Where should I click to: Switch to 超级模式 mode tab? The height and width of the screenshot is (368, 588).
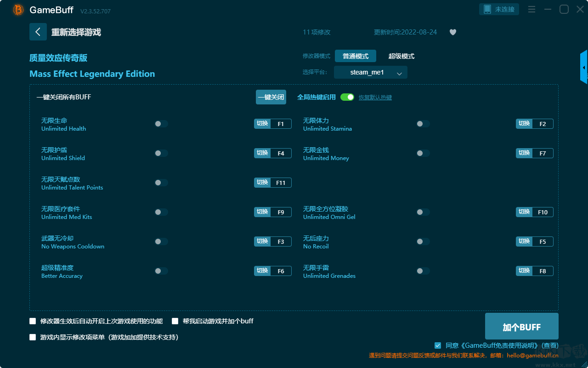(401, 56)
